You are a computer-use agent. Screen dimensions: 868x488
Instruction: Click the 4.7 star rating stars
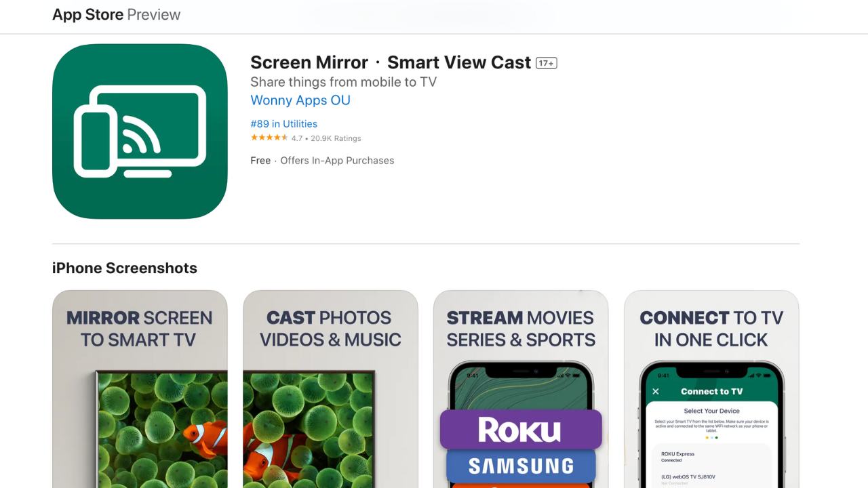pos(269,138)
